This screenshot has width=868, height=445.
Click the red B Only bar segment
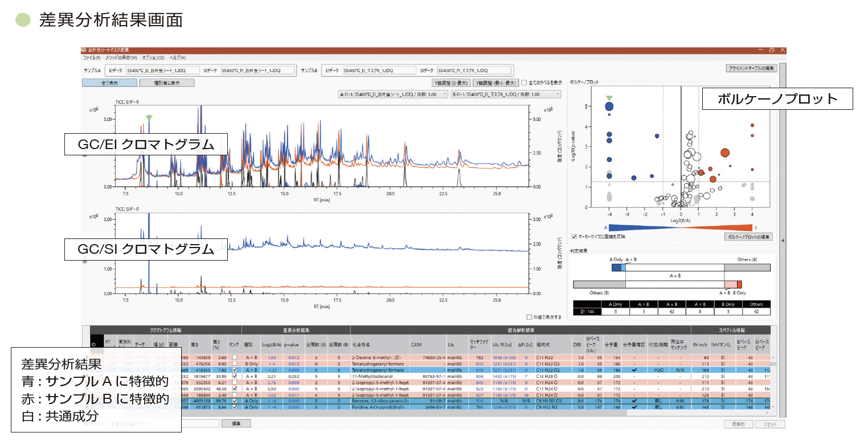(739, 284)
